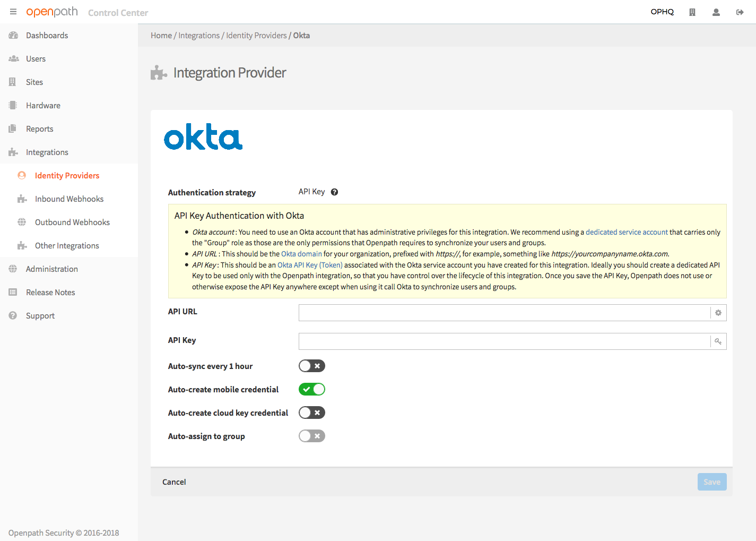This screenshot has width=756, height=541.
Task: Click the OPHQ organization name in header
Action: click(662, 12)
